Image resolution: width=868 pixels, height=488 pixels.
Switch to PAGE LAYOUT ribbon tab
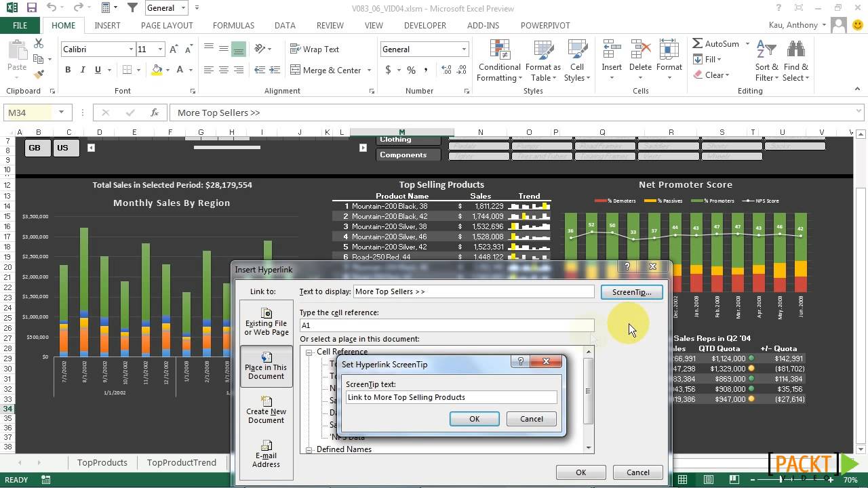[x=167, y=25]
